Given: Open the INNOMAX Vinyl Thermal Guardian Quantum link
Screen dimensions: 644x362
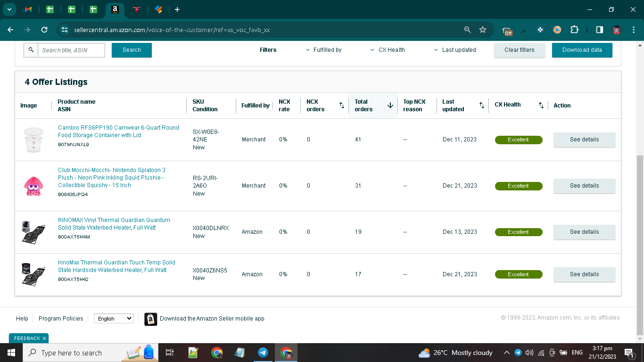Looking at the screenshot, I should coord(114,224).
